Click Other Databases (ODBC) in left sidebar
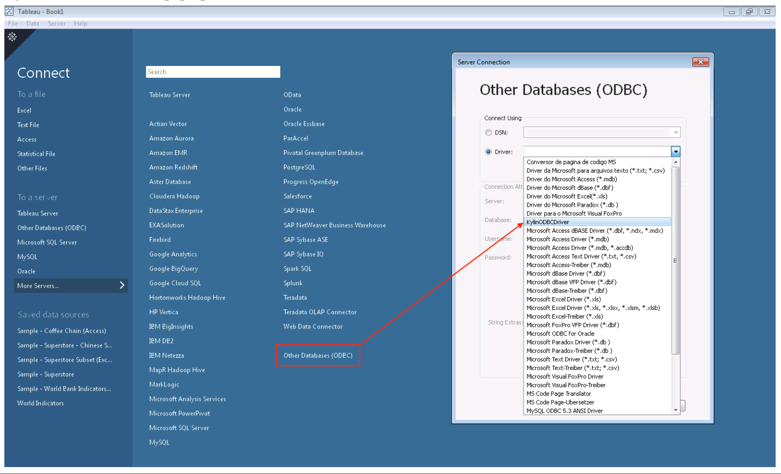Image resolution: width=781 pixels, height=474 pixels. [52, 228]
